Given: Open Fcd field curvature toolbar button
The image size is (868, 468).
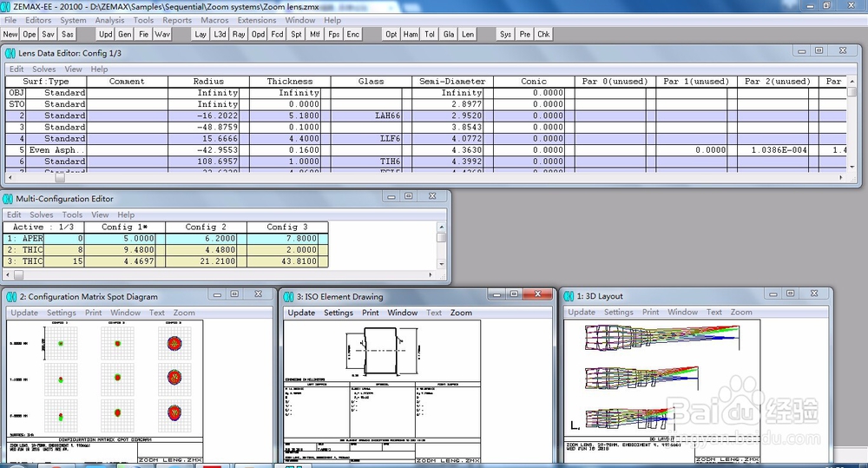Looking at the screenshot, I should (278, 35).
